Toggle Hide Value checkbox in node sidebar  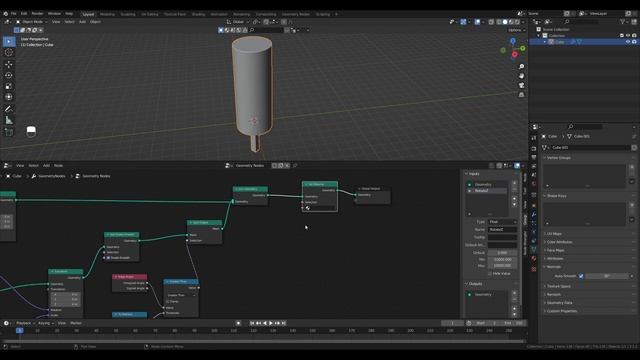coord(490,273)
